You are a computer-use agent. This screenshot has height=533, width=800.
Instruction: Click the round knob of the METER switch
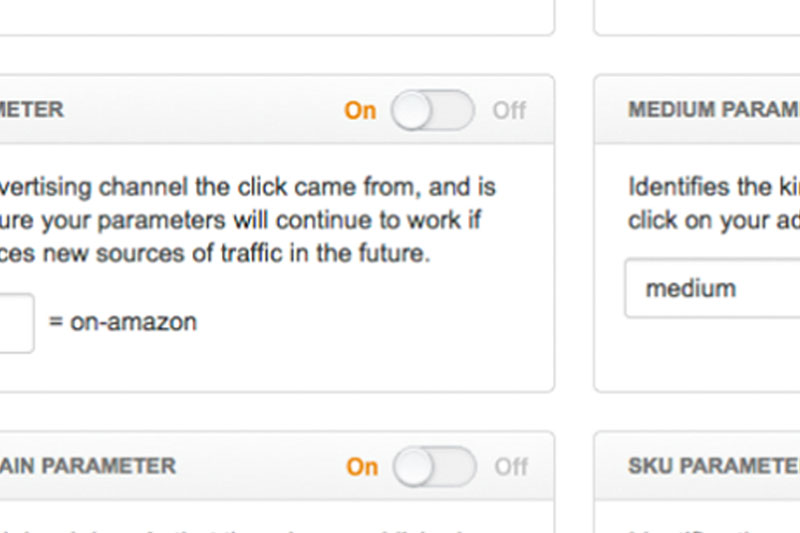tap(411, 110)
